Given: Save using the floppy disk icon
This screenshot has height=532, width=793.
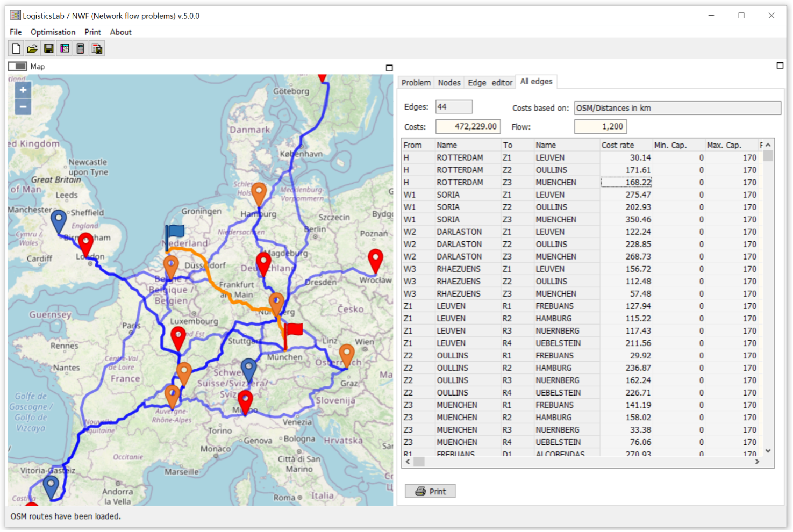Looking at the screenshot, I should click(48, 49).
